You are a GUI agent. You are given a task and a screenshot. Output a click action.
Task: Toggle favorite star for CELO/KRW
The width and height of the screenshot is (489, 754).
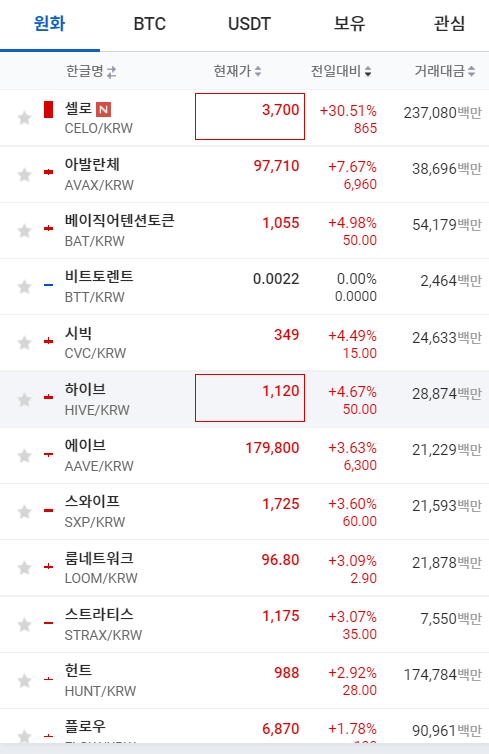click(x=24, y=118)
